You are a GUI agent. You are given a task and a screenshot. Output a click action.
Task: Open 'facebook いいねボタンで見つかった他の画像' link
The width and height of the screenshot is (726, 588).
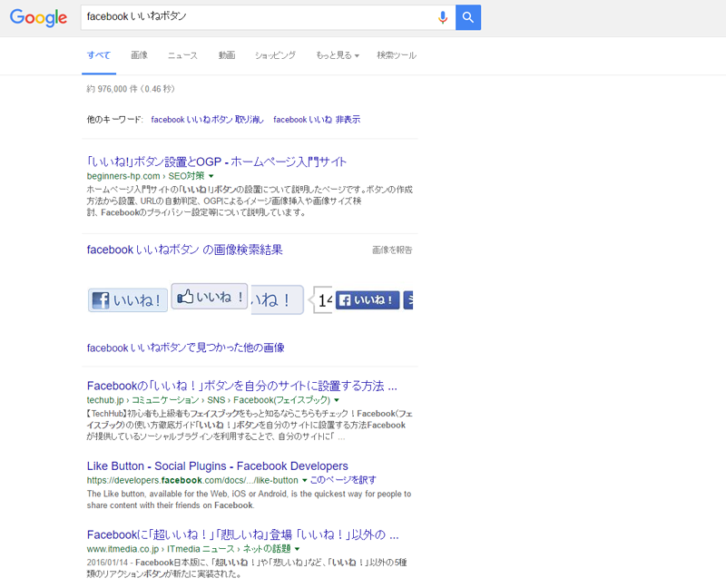click(x=186, y=348)
